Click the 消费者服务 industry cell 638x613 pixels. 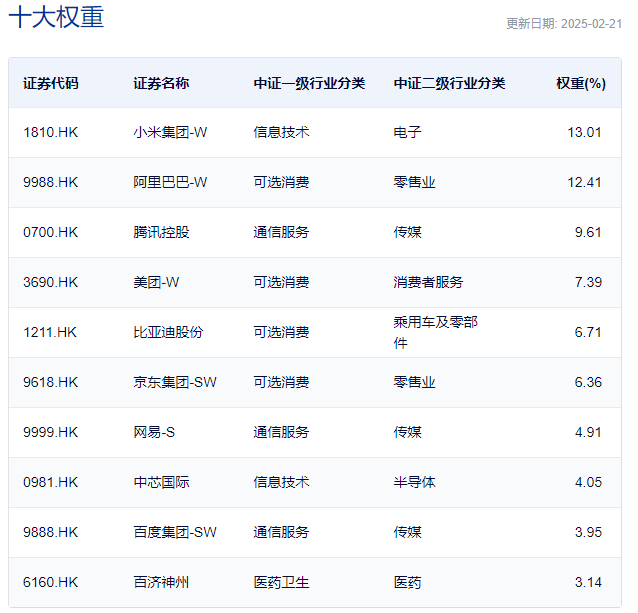point(428,282)
